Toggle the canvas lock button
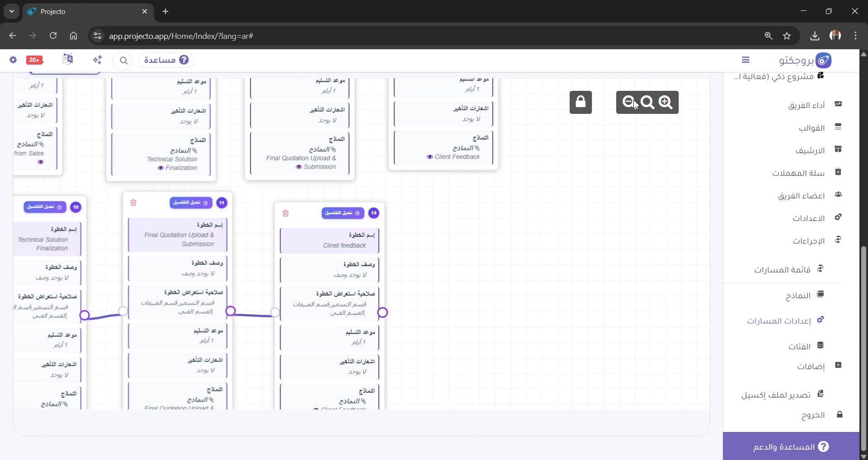 580,102
